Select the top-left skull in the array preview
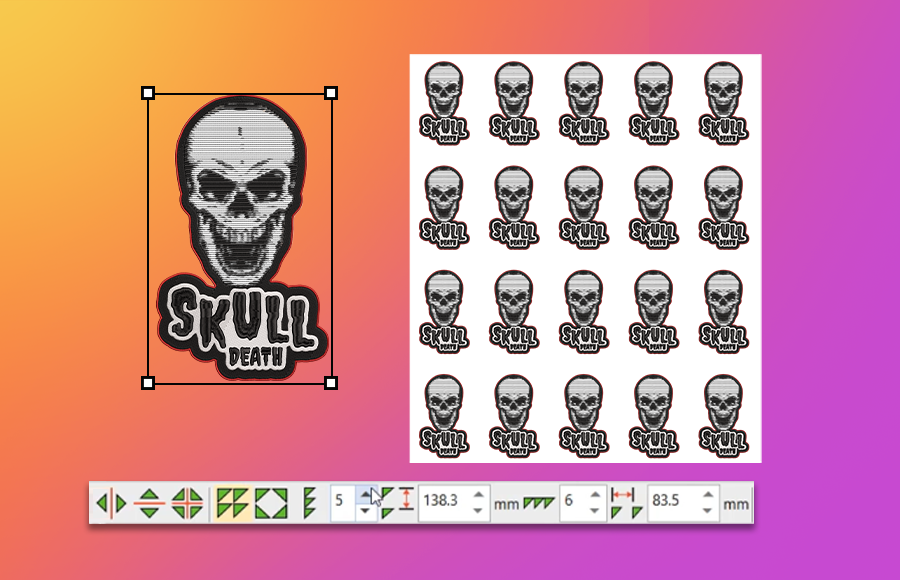900x580 pixels. tap(444, 102)
